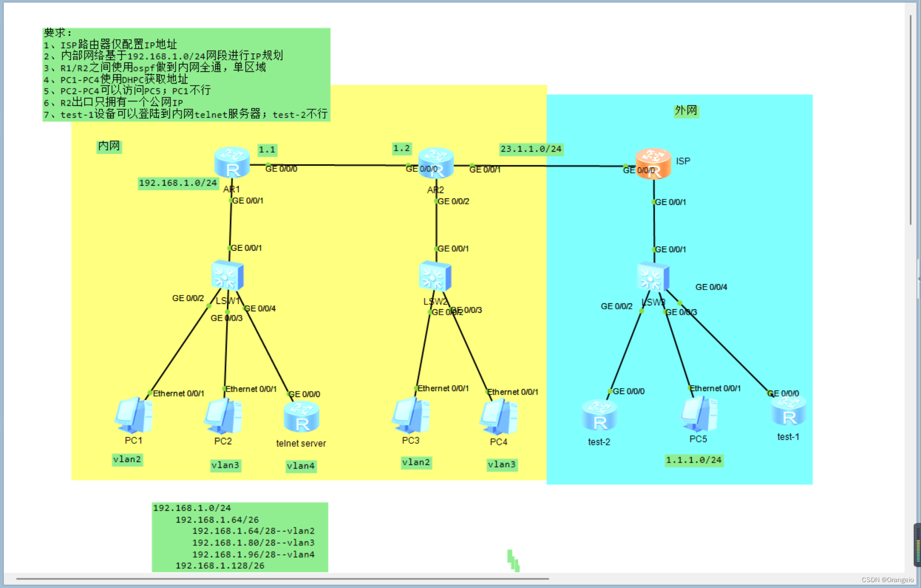Viewport: 921px width, 588px height.
Task: Select the LSW1 switch icon
Action: tap(227, 276)
